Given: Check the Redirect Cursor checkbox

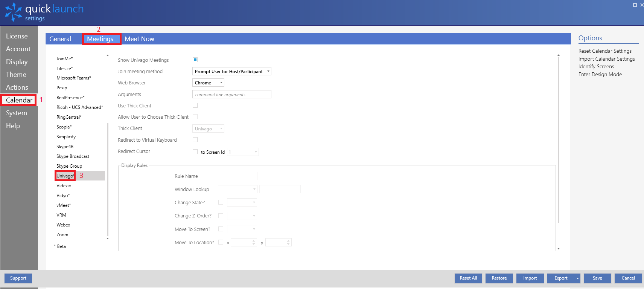Looking at the screenshot, I should coord(195,152).
